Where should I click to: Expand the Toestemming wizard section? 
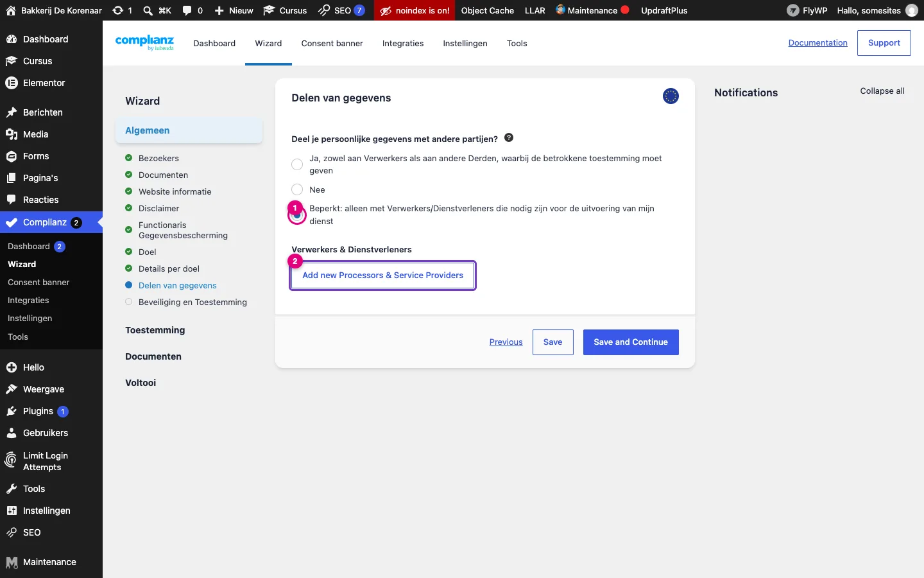[155, 330]
